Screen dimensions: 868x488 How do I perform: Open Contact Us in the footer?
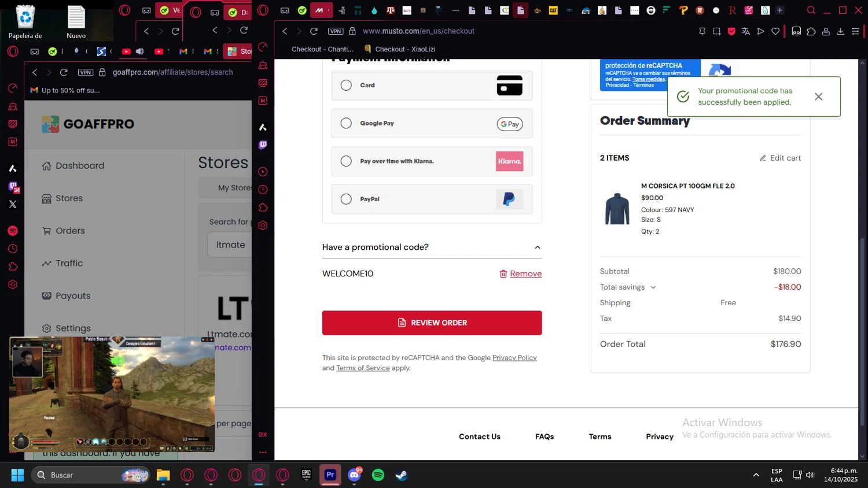[x=480, y=437]
